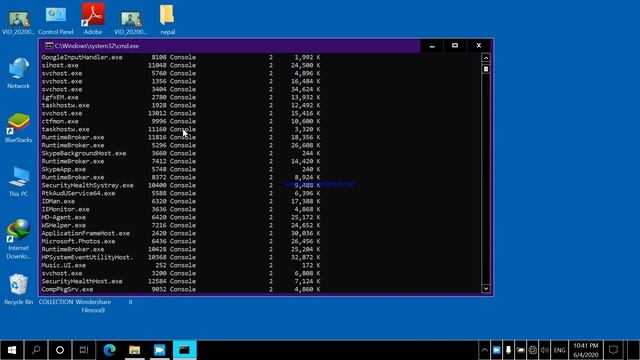The image size is (640, 360).
Task: Open the volume speaker control in tray
Action: pyautogui.click(x=544, y=350)
